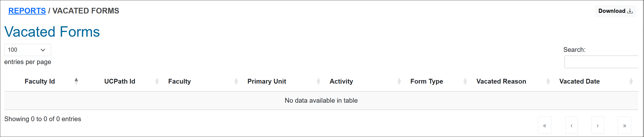Jump to first page using double-left chevron
The width and height of the screenshot is (644, 137).
[545, 125]
